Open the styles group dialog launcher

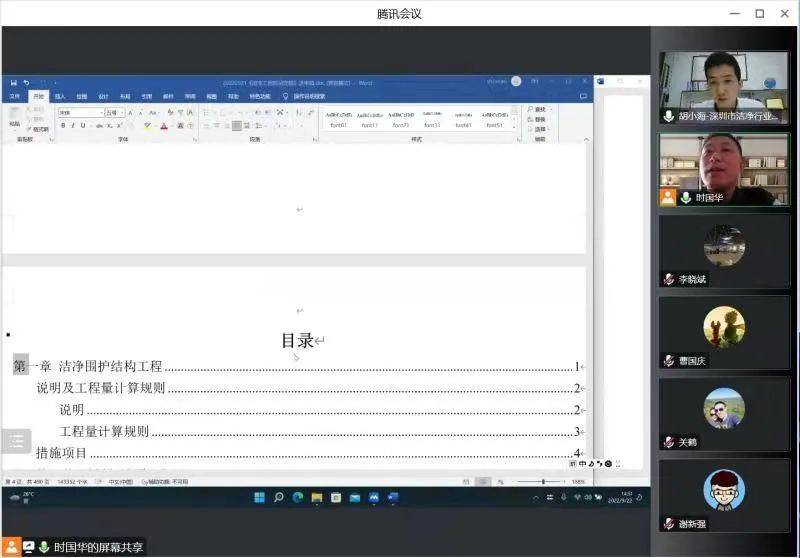point(519,139)
